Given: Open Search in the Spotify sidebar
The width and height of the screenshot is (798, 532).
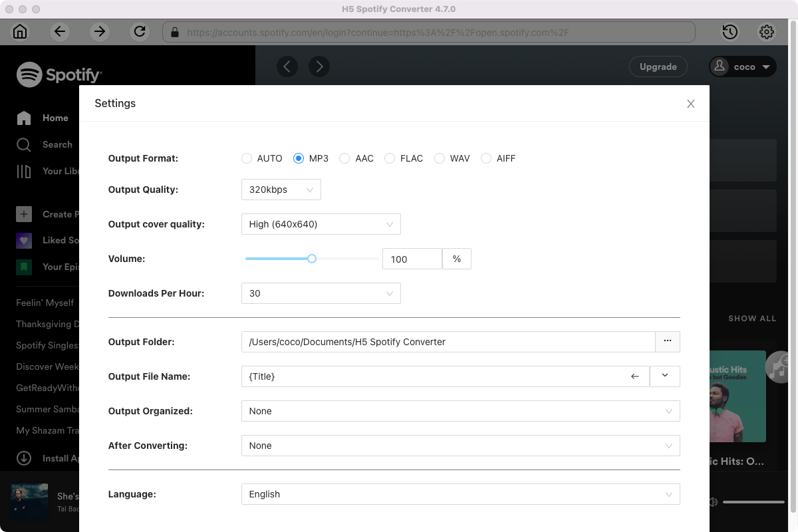Looking at the screenshot, I should 57,145.
